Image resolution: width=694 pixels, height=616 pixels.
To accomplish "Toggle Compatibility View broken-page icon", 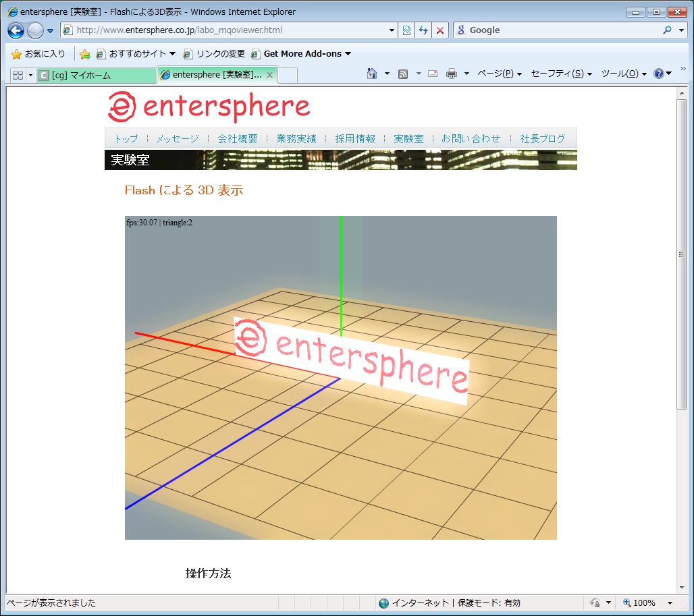I will (407, 30).
